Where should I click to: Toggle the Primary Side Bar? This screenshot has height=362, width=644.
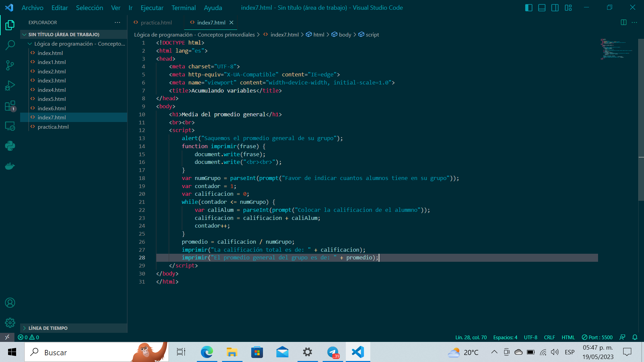click(x=529, y=7)
